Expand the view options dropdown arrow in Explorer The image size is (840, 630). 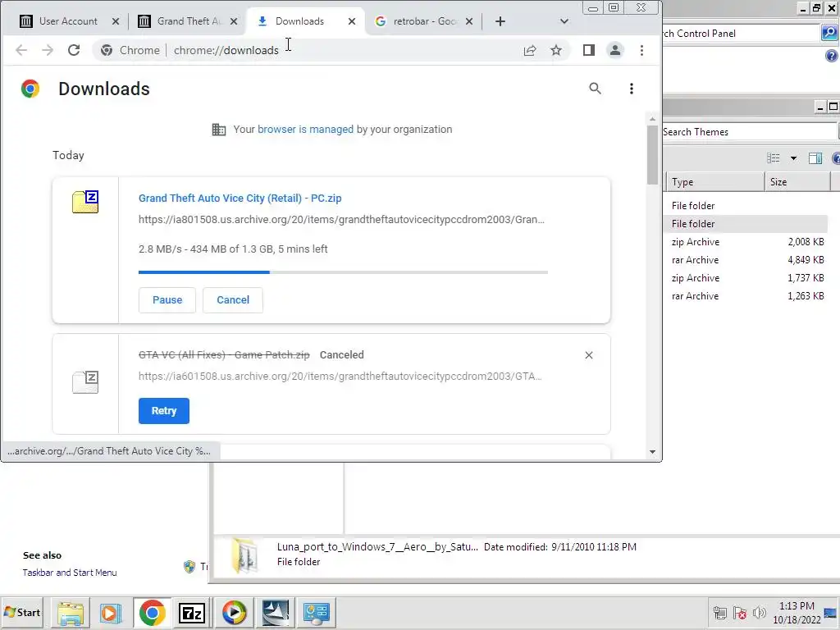coord(793,158)
